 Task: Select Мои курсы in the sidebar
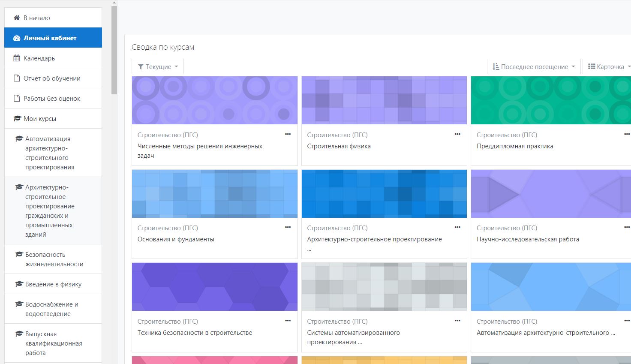(x=53, y=119)
